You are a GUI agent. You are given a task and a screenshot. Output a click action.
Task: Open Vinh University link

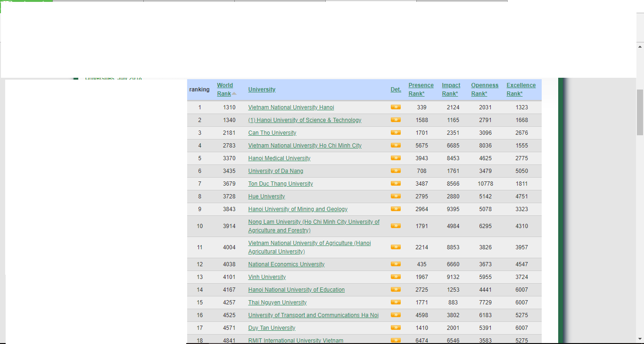(267, 277)
